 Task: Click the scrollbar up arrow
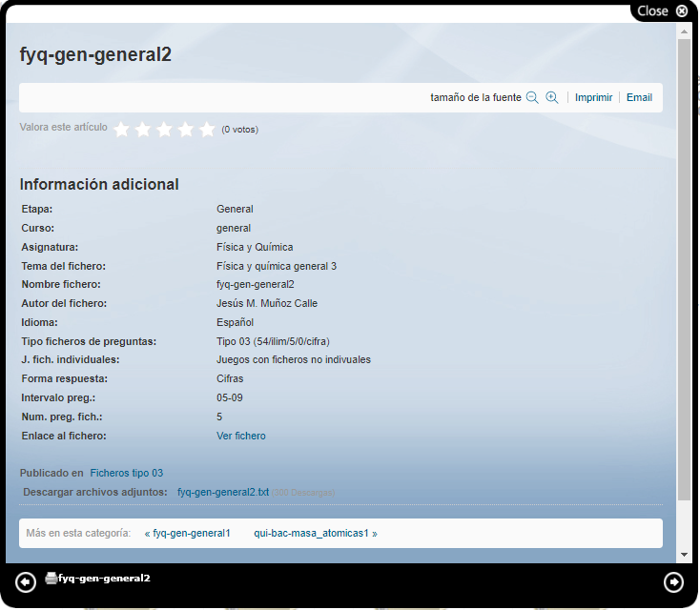pos(683,31)
